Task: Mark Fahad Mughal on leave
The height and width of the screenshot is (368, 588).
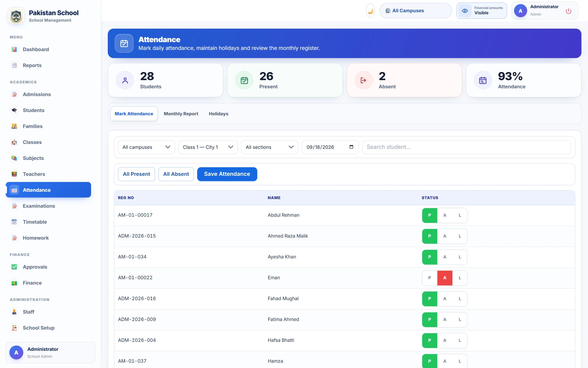Action: [460, 299]
